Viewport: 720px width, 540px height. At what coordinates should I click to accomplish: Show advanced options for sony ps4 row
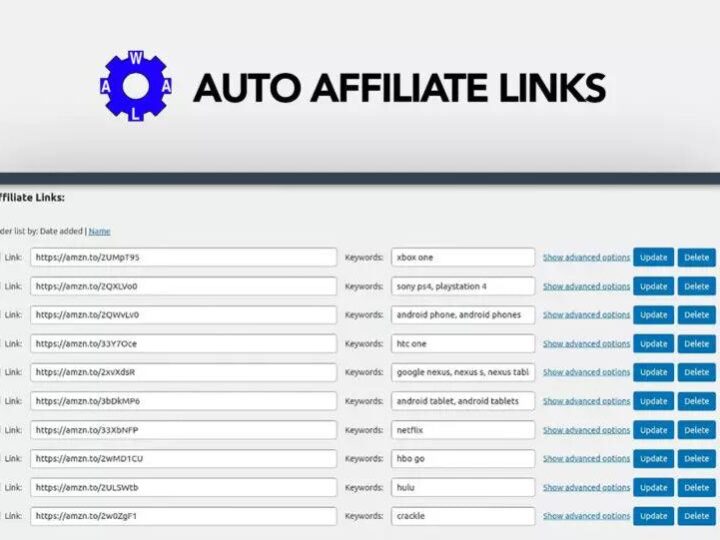coord(586,286)
